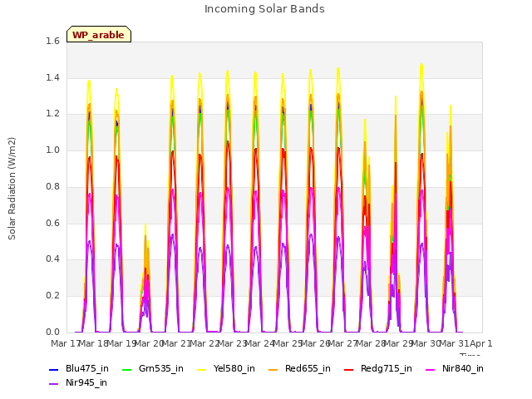Click the Nir945_in legend label

[86, 382]
